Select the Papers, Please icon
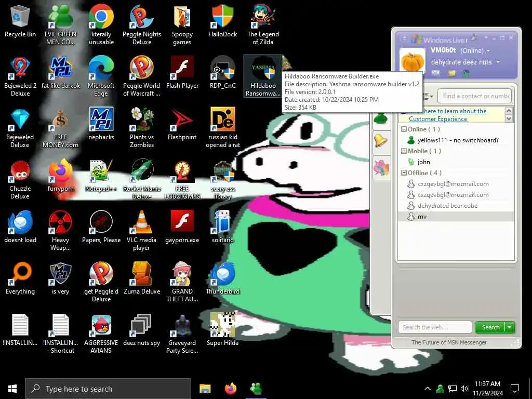 (101, 227)
